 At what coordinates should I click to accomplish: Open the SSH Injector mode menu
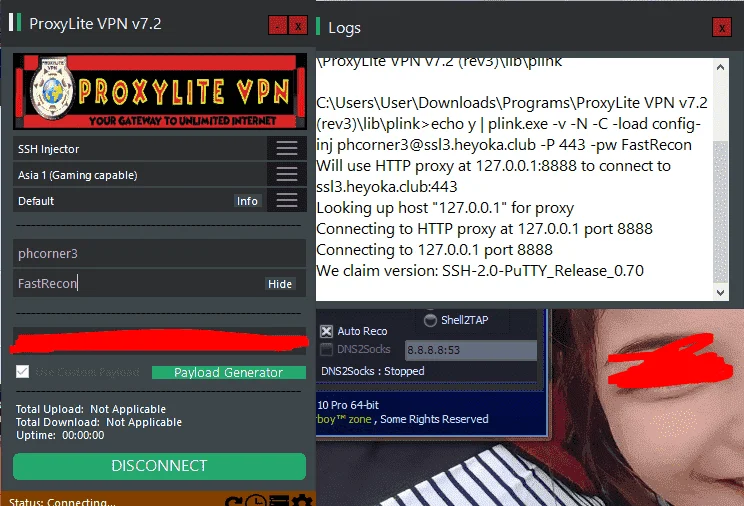pyautogui.click(x=287, y=149)
